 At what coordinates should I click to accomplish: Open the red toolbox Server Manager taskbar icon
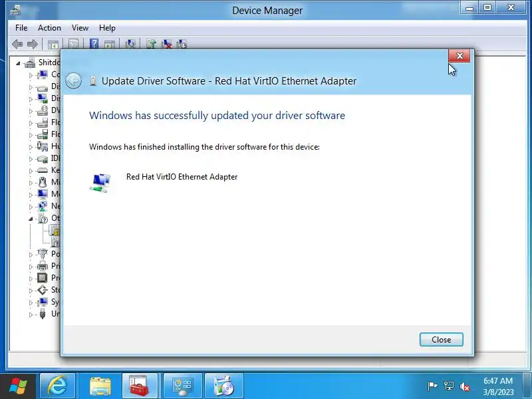140,386
